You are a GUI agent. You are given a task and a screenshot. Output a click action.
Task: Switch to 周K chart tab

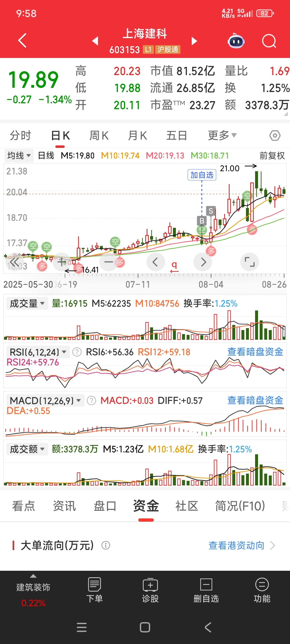(99, 136)
